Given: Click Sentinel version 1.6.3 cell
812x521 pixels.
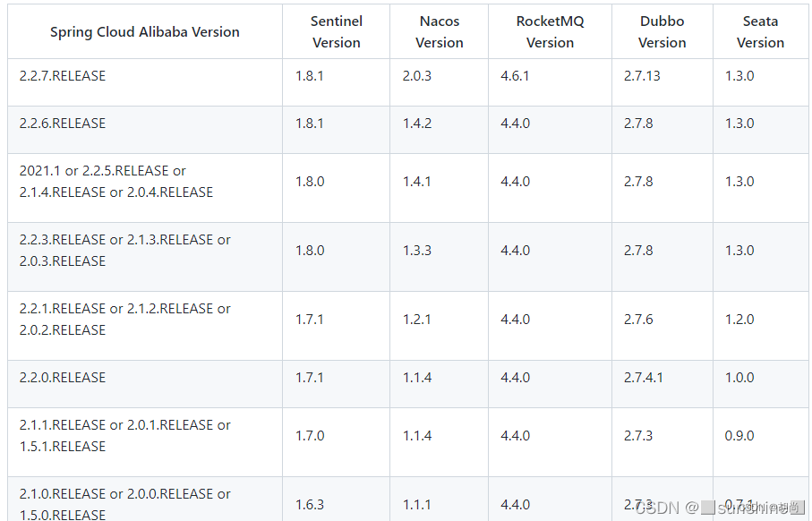Looking at the screenshot, I should (310, 505).
